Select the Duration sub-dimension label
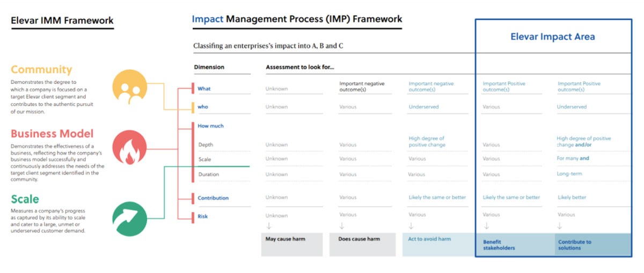644x273 pixels. [208, 174]
